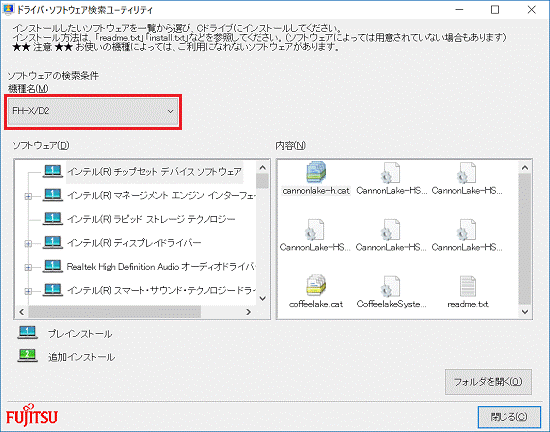Click contents pane scroll down arrow

(525, 311)
